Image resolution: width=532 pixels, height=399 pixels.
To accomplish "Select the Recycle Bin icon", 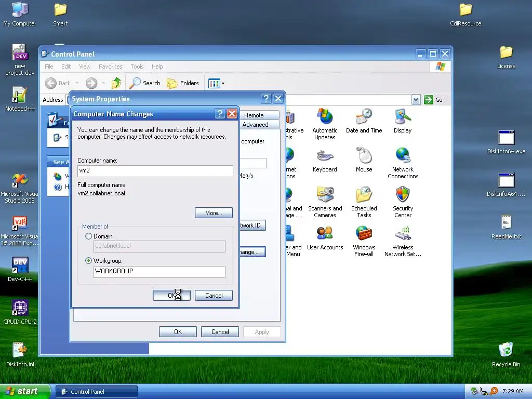I will tap(506, 354).
